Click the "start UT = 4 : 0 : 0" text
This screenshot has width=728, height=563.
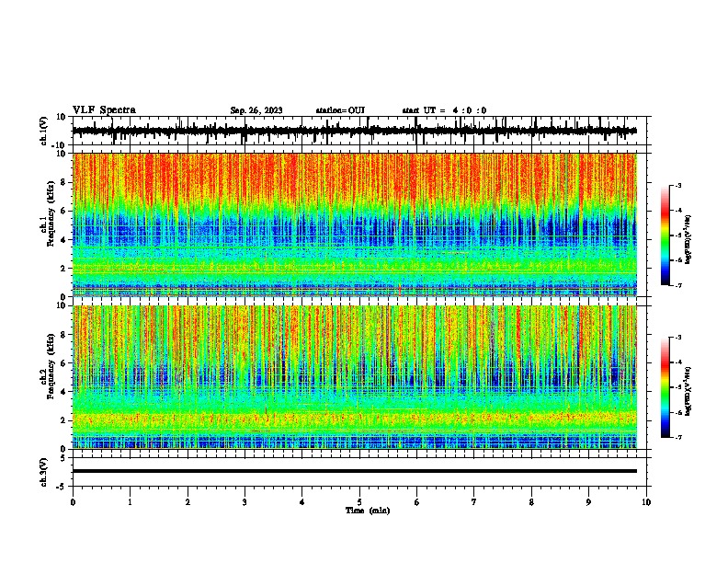(444, 110)
